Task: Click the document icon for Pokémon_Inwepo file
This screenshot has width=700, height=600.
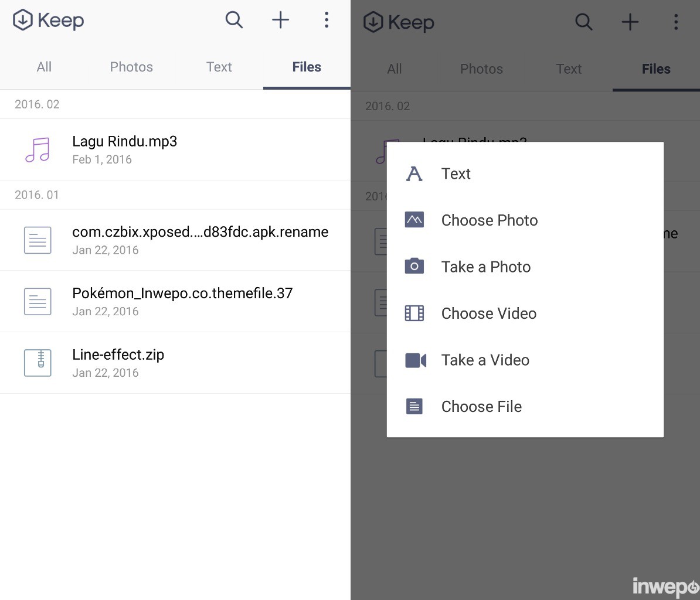Action: [x=38, y=301]
